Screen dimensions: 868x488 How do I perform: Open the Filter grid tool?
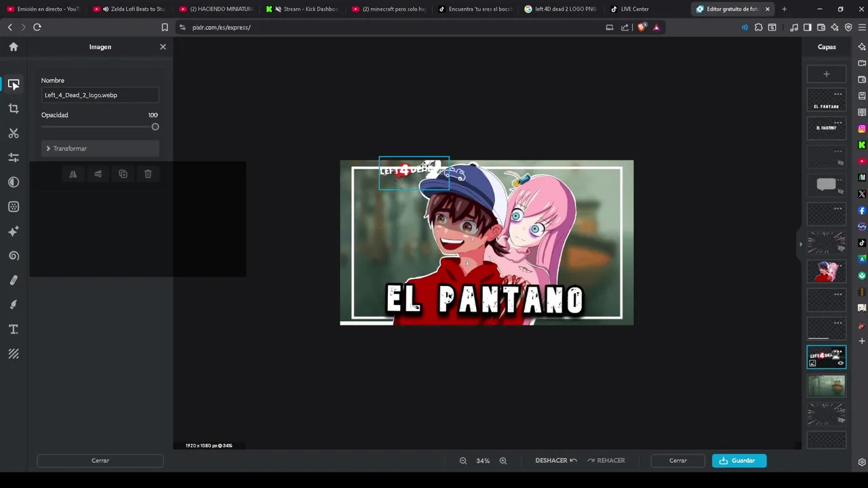click(14, 207)
